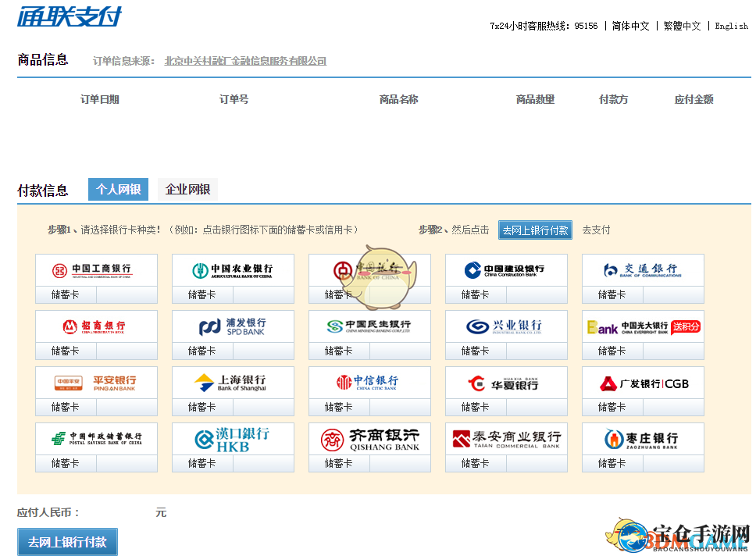Choose 储蓄卡 under 中国民生银行
Screen dimensions: 756x556
click(x=339, y=351)
